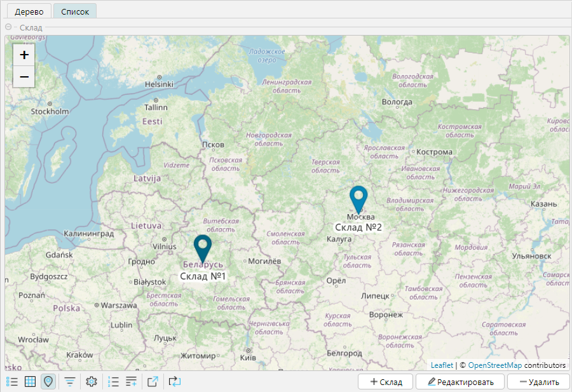Image resolution: width=572 pixels, height=392 pixels.
Task: Add a new Склад
Action: (386, 382)
